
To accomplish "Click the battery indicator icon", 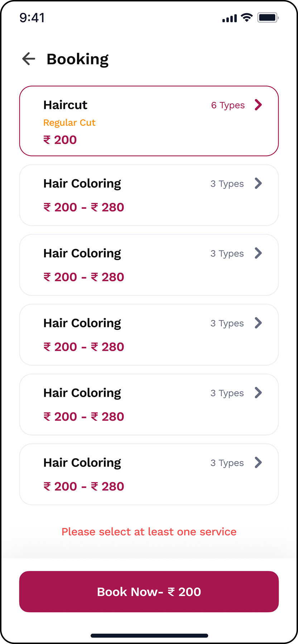I will pos(268,18).
